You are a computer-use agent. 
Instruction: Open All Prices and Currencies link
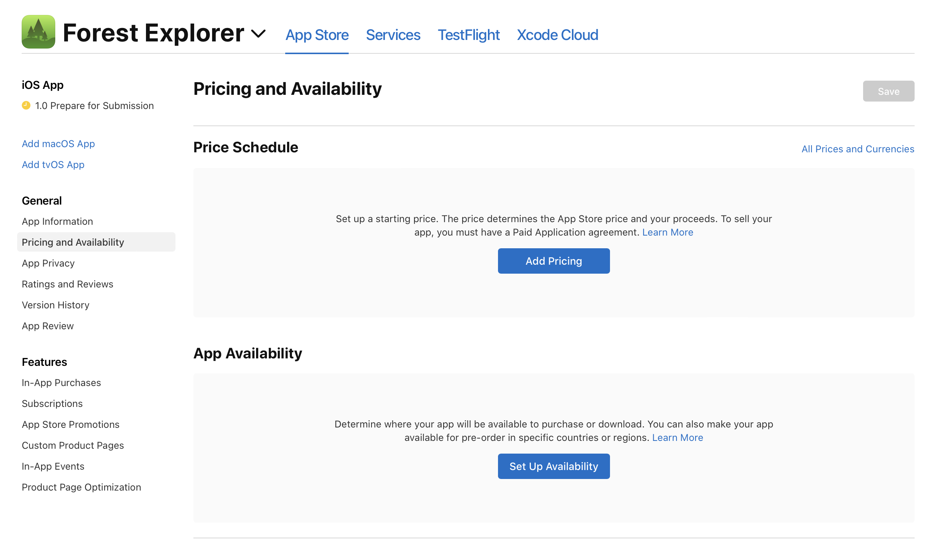857,149
